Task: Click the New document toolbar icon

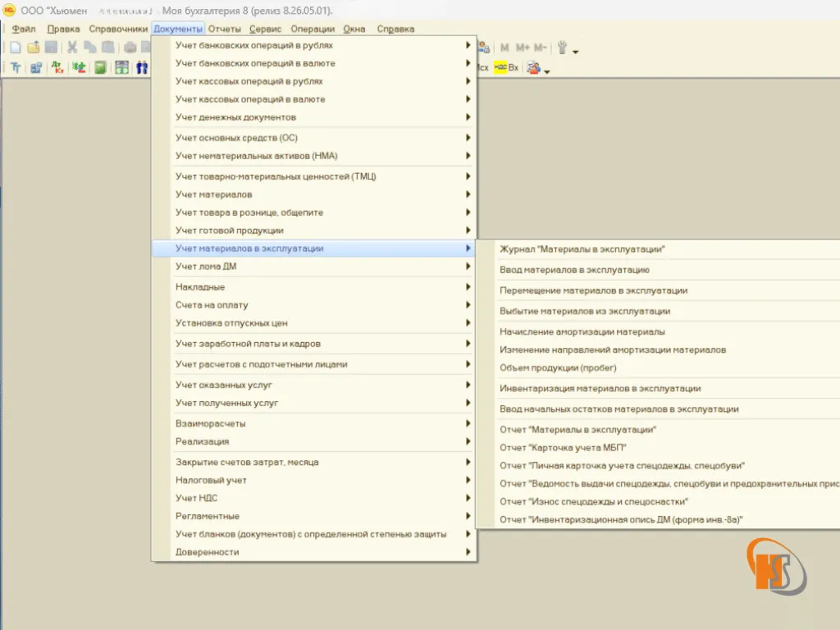Action: click(x=16, y=47)
